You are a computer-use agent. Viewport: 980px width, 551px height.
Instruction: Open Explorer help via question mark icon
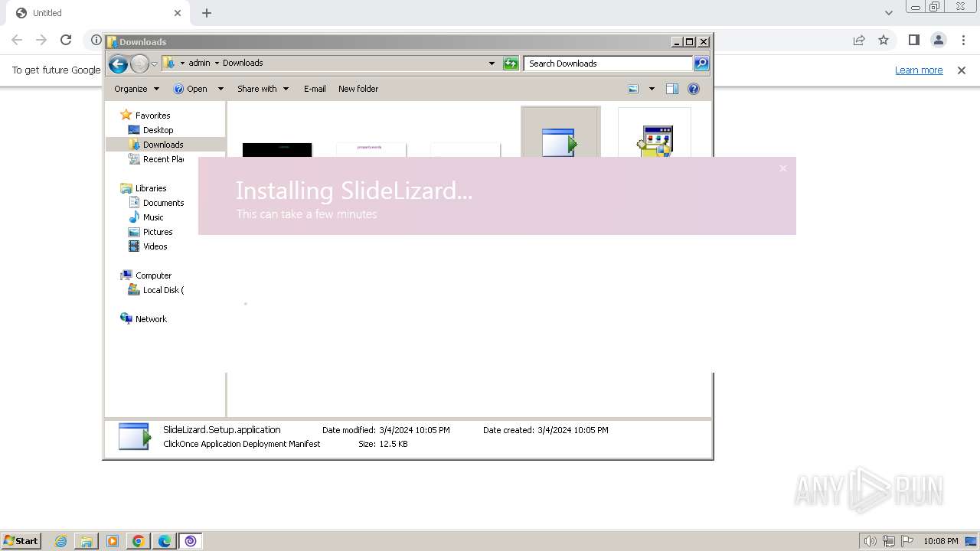coord(694,89)
